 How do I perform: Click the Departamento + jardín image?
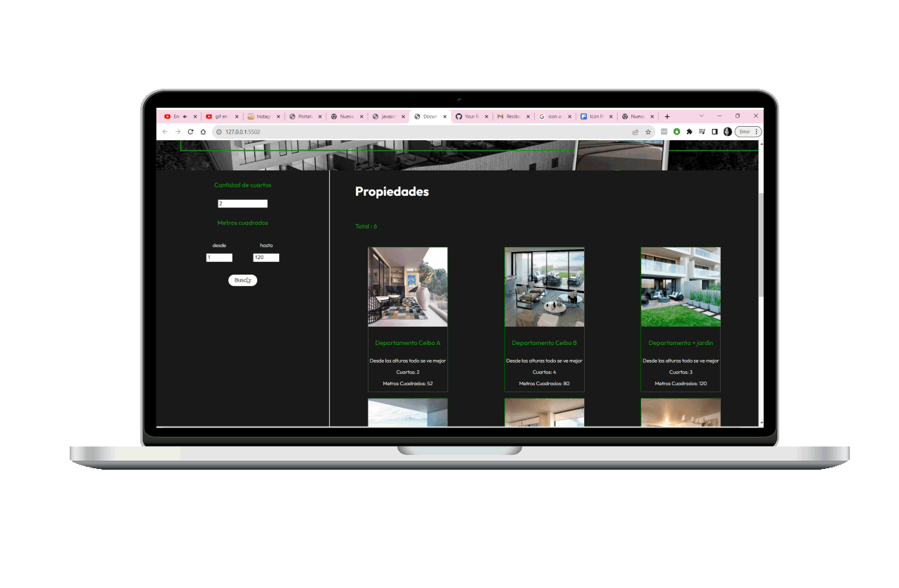click(x=681, y=287)
